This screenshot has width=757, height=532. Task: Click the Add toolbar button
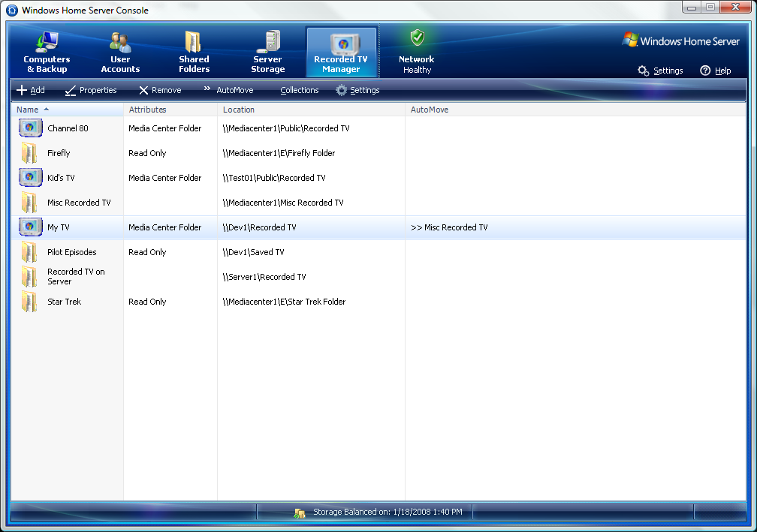30,90
